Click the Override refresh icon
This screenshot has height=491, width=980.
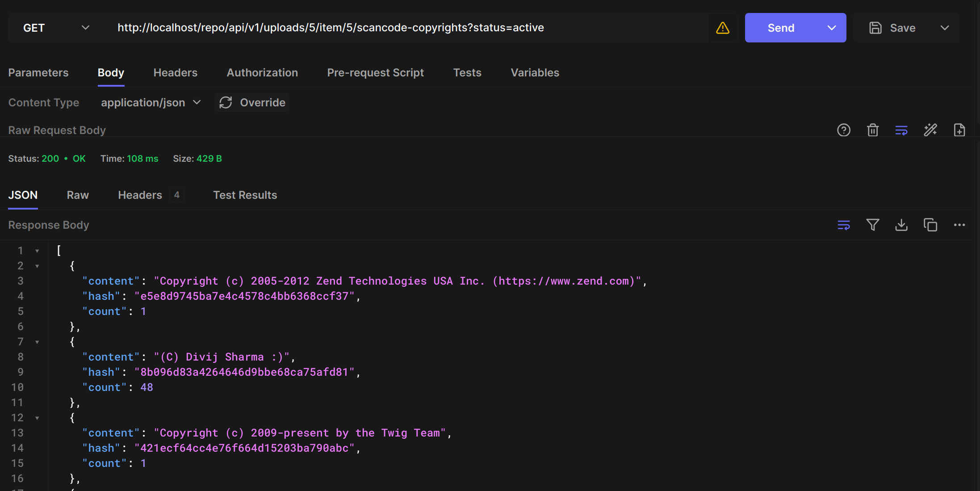tap(226, 102)
